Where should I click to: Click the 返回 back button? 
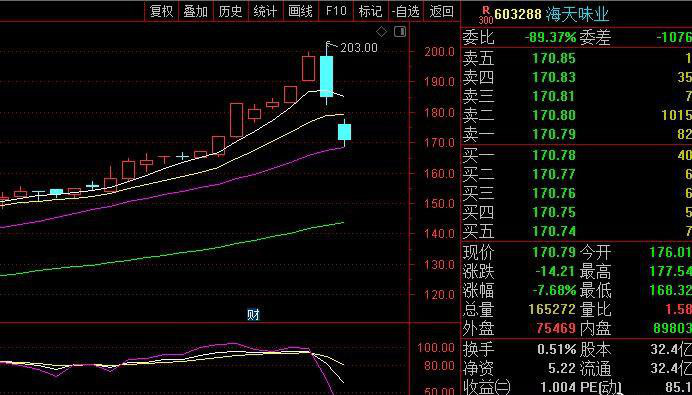point(441,11)
